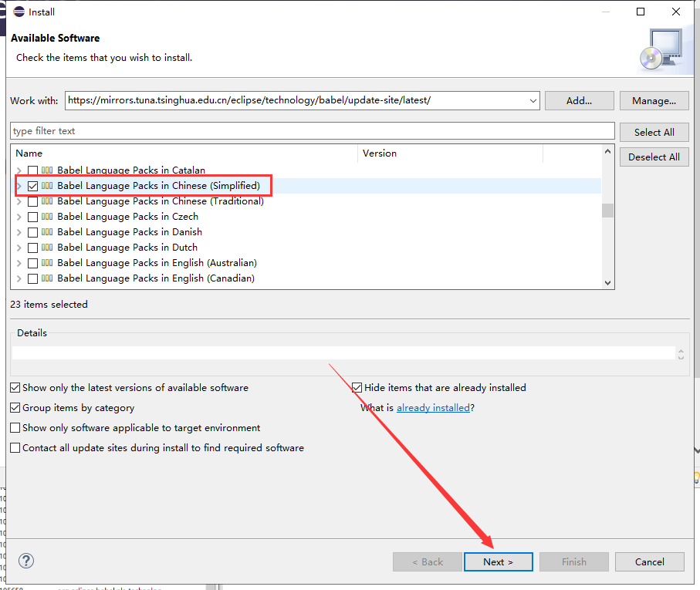The image size is (700, 590).
Task: Check Babel Language Packs in English (Canadian)
Action: tap(32, 278)
